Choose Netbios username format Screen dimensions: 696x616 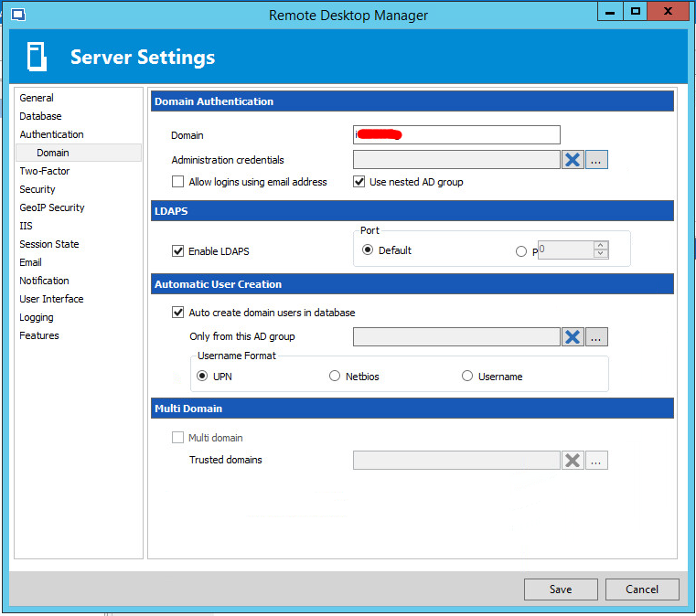(x=334, y=376)
